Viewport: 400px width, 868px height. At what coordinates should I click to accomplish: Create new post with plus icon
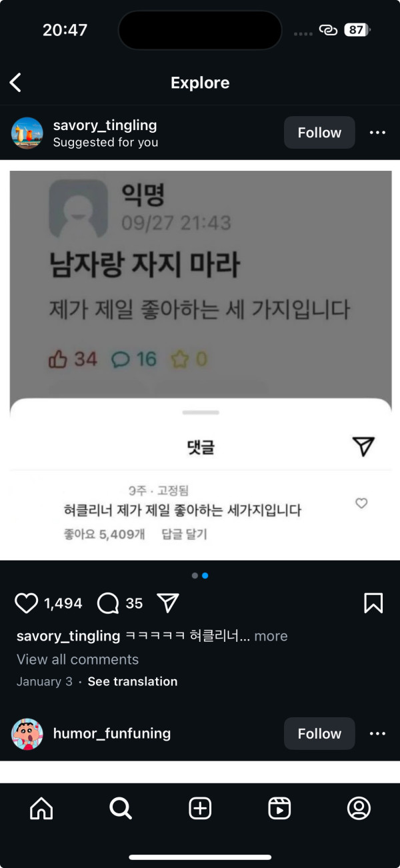(200, 809)
